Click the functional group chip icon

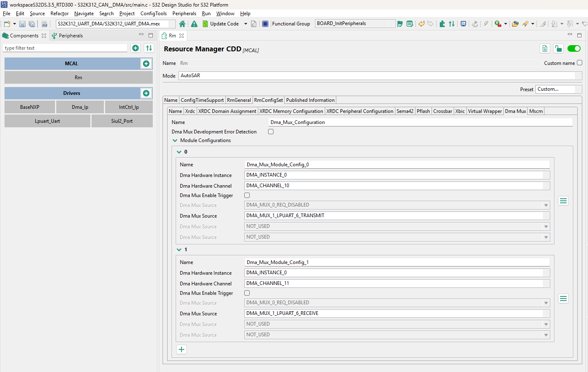pos(265,24)
